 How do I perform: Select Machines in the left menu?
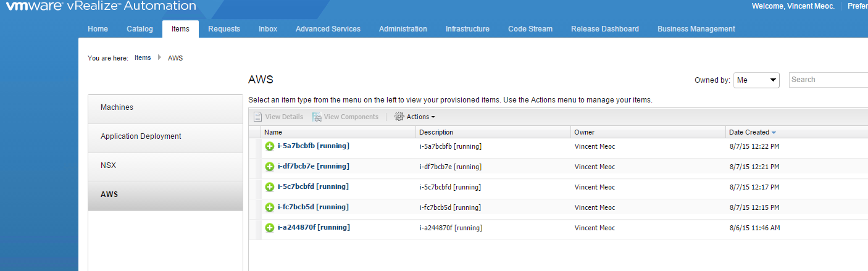[x=117, y=107]
